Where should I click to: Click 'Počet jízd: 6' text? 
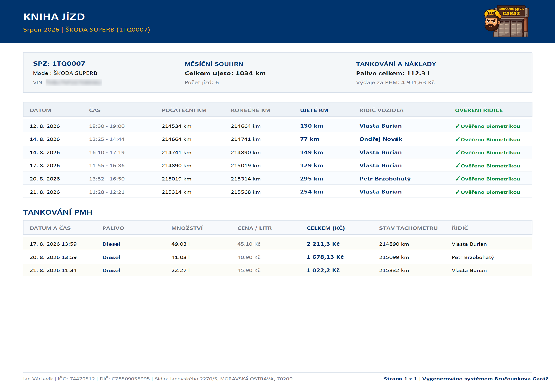click(x=202, y=82)
